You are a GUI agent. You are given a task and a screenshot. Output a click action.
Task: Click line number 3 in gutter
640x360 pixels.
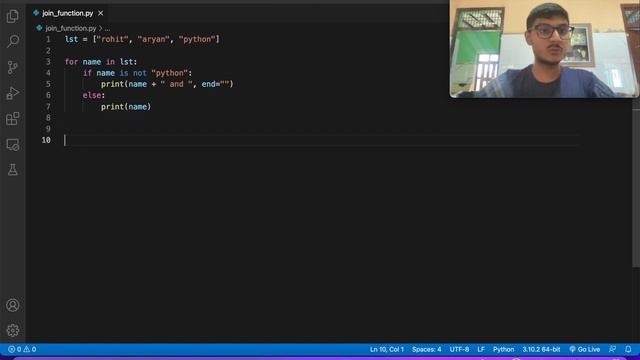pos(48,62)
